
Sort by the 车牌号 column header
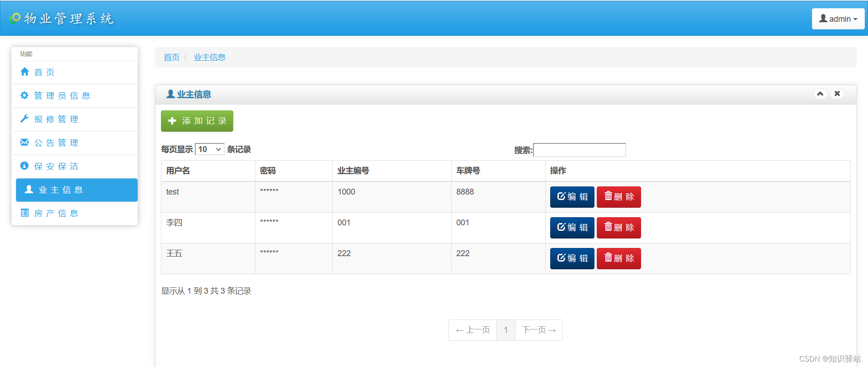[498, 171]
